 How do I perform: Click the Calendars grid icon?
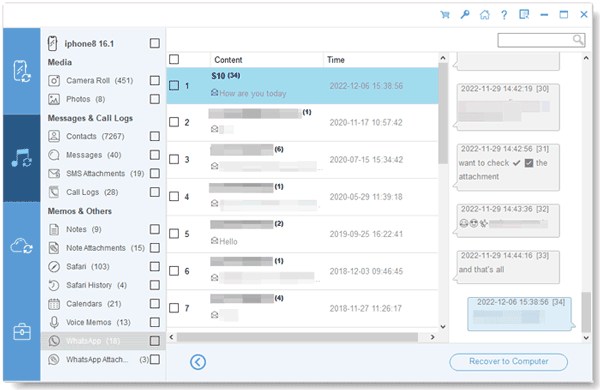coord(54,304)
